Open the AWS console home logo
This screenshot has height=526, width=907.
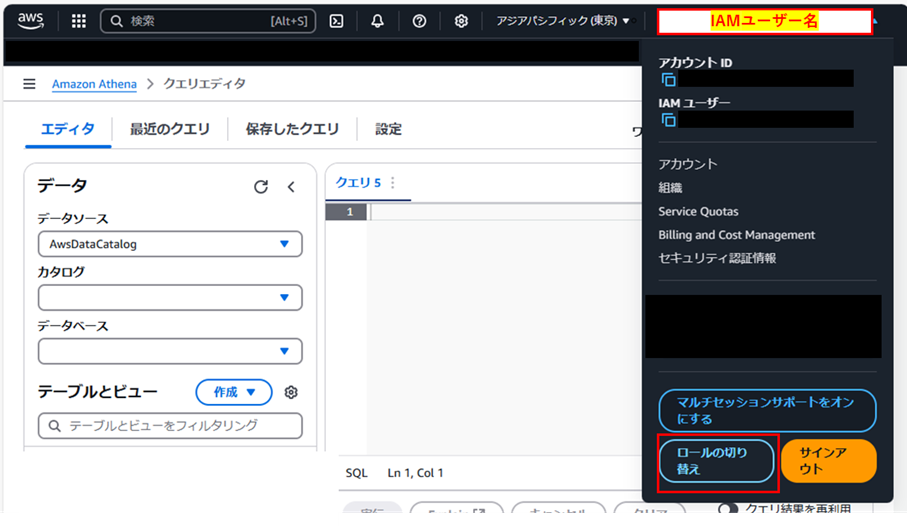click(30, 21)
